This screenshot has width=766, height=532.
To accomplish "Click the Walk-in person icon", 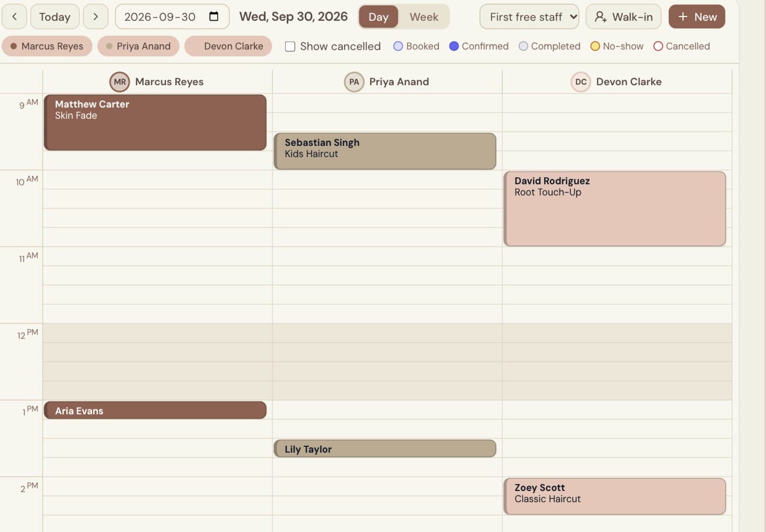I will (x=601, y=17).
